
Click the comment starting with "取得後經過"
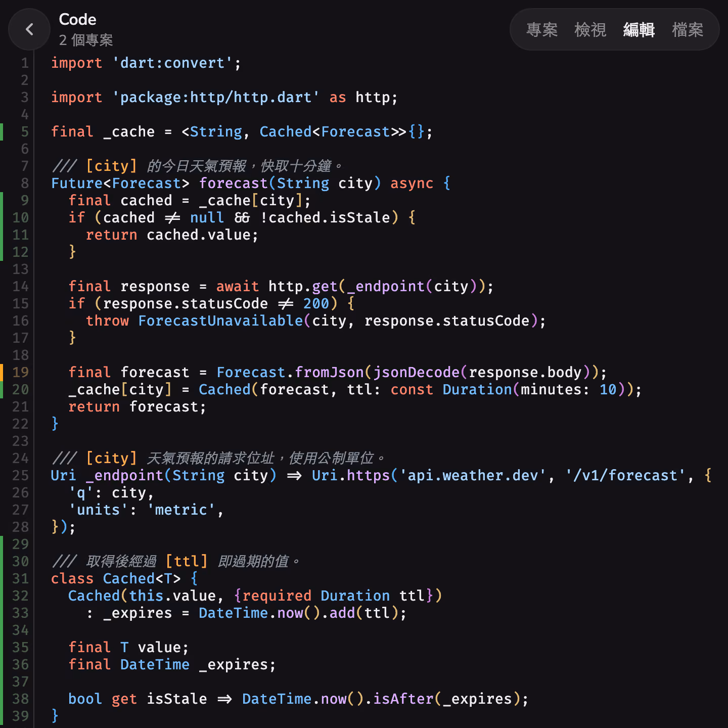click(x=176, y=561)
